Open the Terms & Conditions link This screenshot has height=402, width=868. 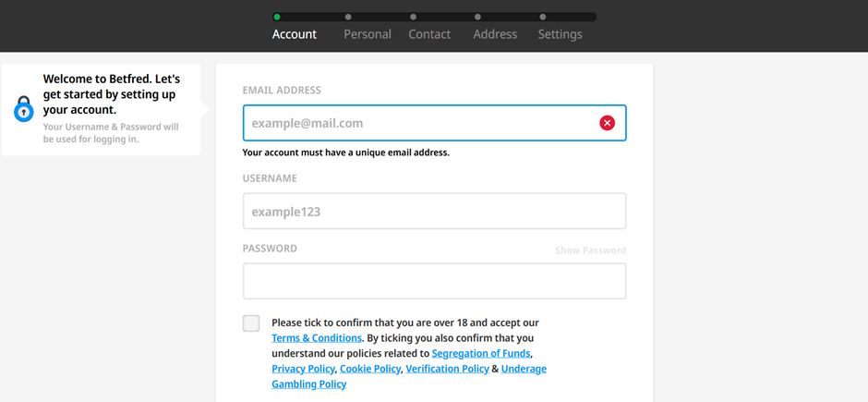[317, 337]
